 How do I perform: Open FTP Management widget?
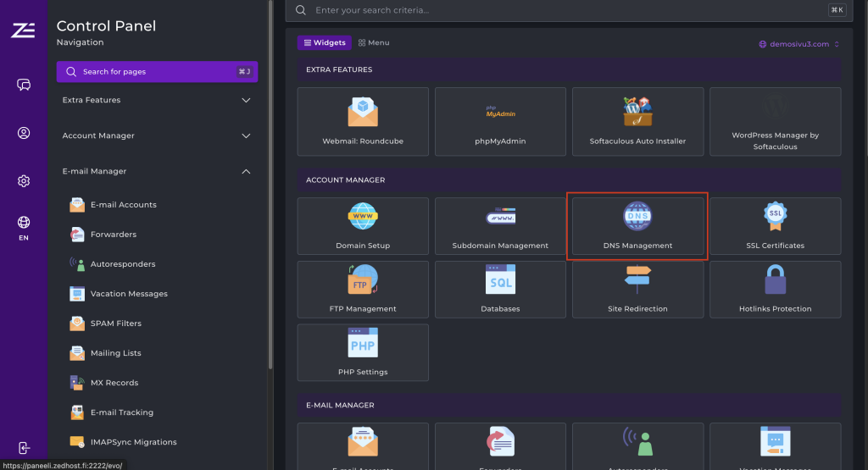363,290
